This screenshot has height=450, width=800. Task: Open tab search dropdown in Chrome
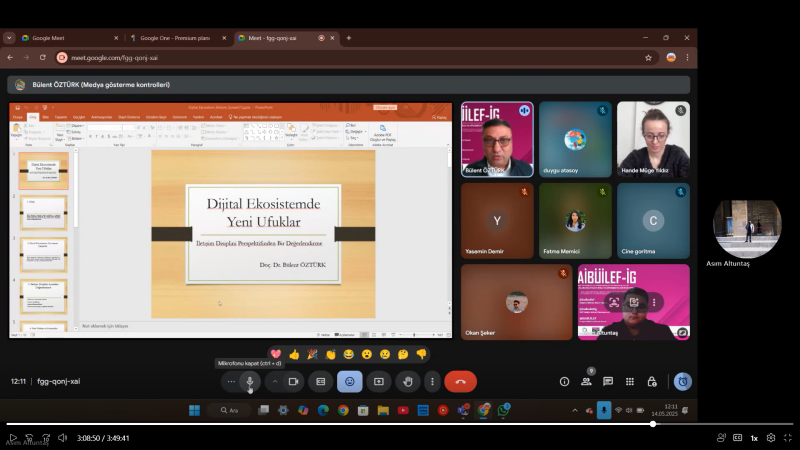pyautogui.click(x=9, y=38)
